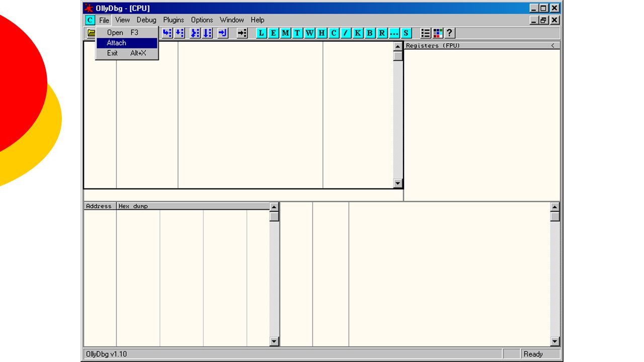Open the Options menu

pyautogui.click(x=202, y=20)
